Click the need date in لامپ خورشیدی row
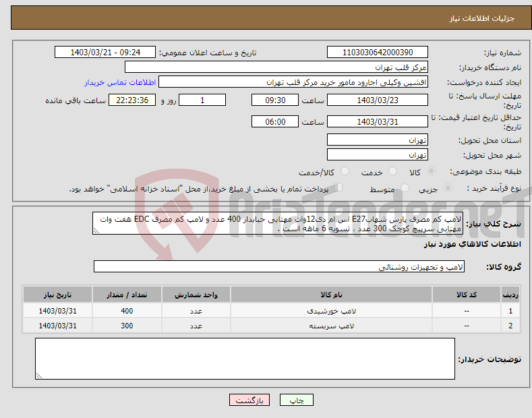Screen dimensions: 532x418 [x=58, y=311]
